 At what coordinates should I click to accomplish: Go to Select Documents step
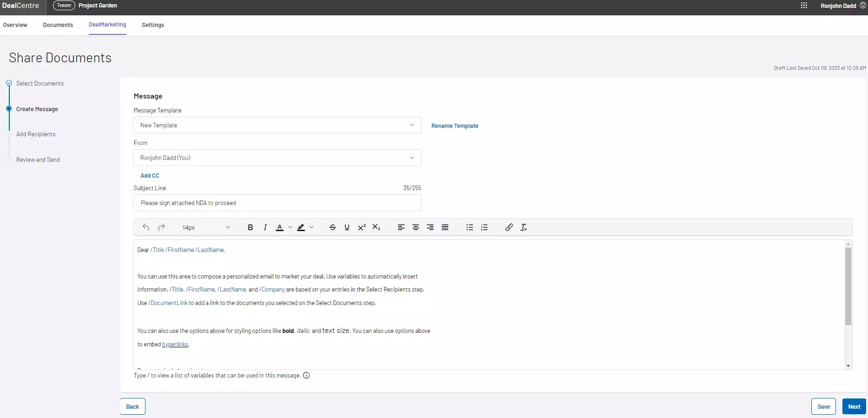click(x=40, y=84)
